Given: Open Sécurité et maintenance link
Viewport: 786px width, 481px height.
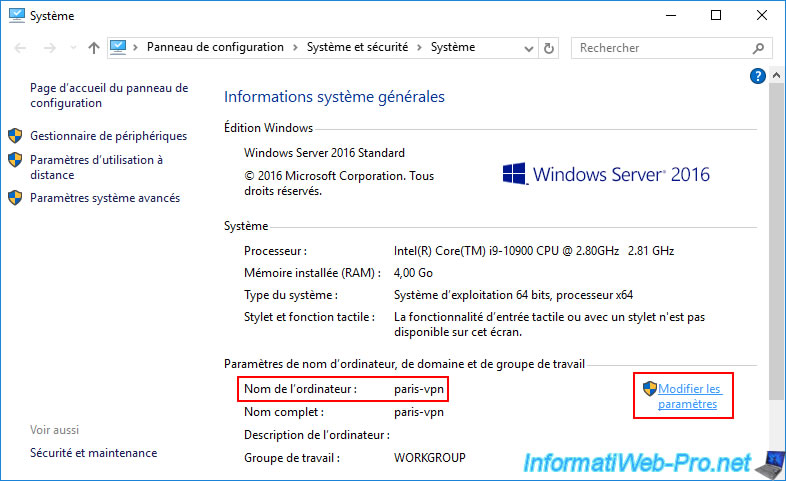Looking at the screenshot, I should [x=93, y=453].
